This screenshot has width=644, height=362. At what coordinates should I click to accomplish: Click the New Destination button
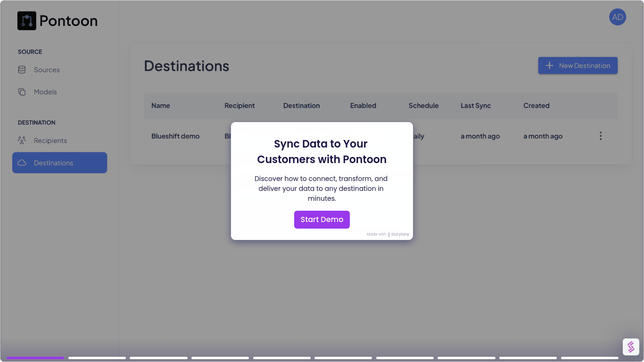[578, 66]
